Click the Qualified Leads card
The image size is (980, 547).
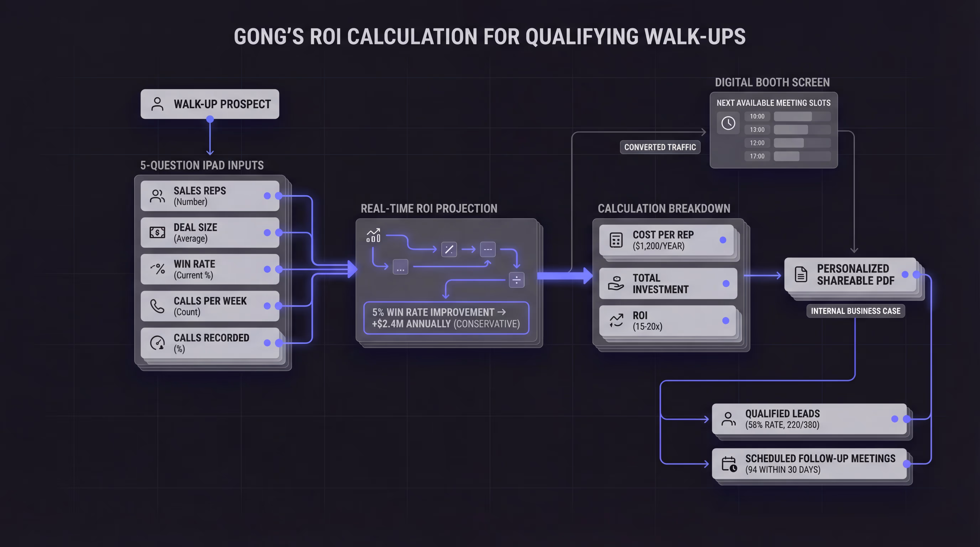[809, 419]
